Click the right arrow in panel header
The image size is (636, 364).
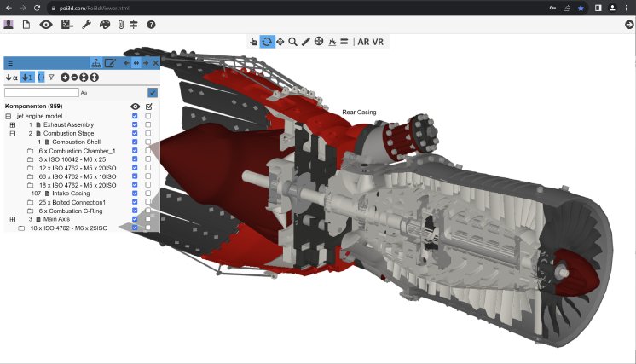(146, 63)
